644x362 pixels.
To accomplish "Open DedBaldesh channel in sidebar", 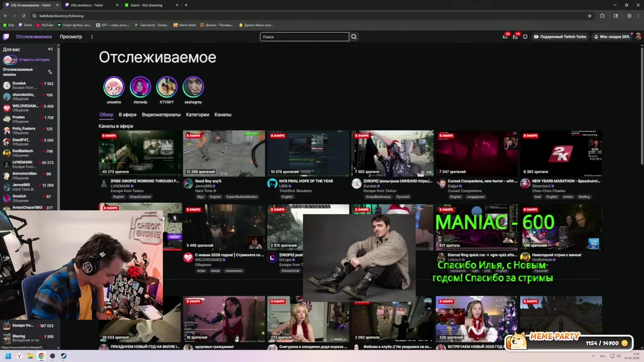I will pyautogui.click(x=28, y=153).
